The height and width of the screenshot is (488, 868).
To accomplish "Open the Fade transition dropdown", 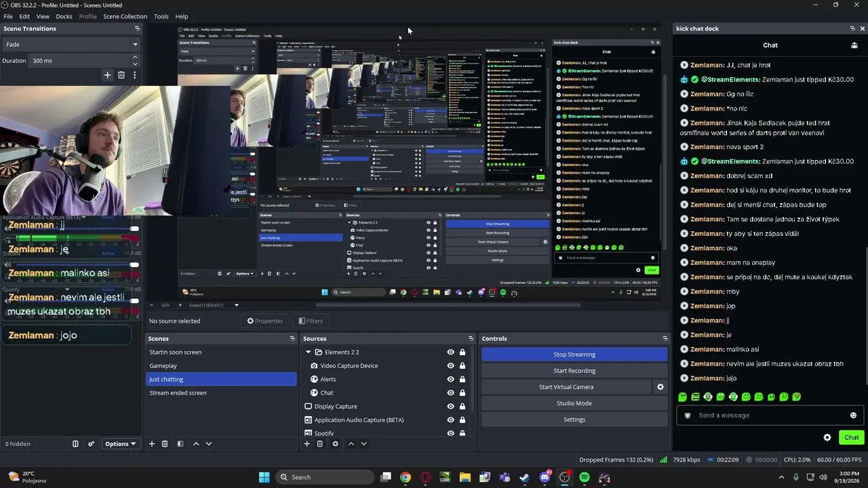I will [71, 45].
